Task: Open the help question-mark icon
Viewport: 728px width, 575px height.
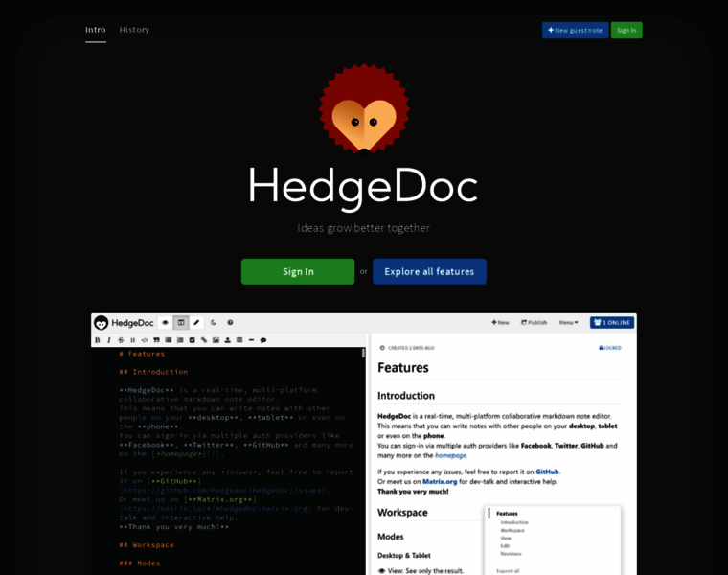Action: coord(230,322)
